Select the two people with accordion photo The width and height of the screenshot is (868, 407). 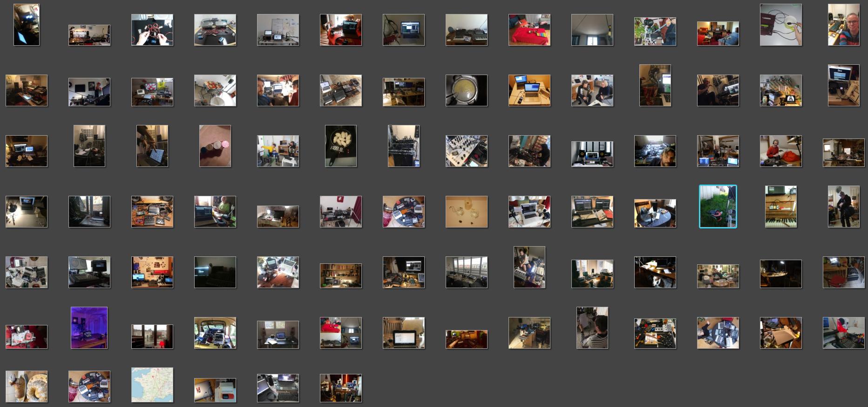[x=592, y=90]
